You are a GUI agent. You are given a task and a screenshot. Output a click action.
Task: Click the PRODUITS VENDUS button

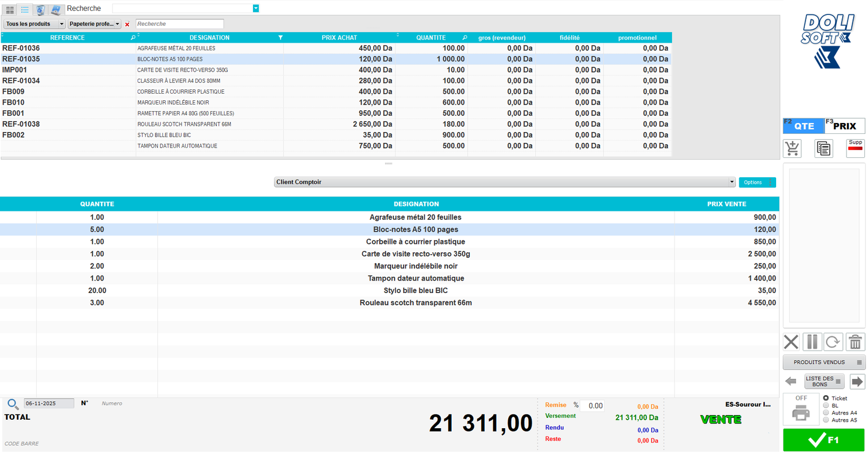tap(824, 362)
